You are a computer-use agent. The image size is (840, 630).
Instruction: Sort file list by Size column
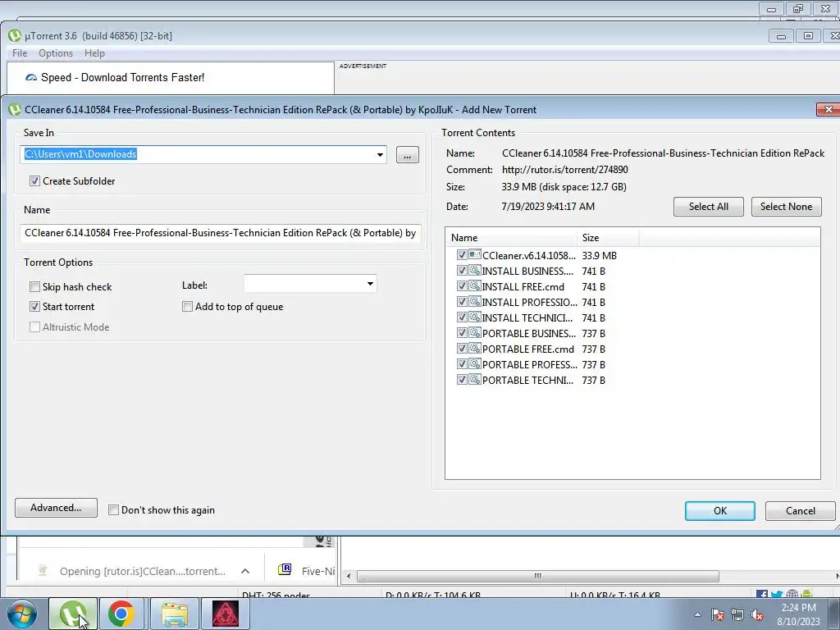(608, 237)
